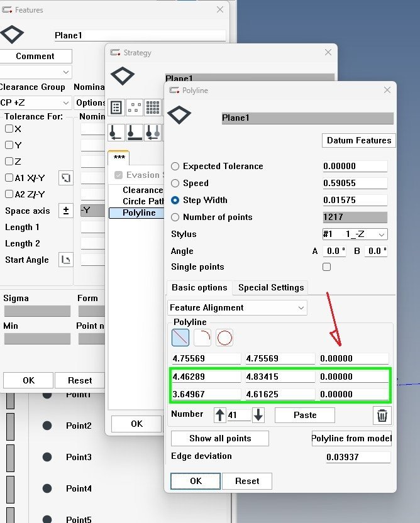
Task: Open the strategy list icon in Strategy window
Action: click(116, 107)
